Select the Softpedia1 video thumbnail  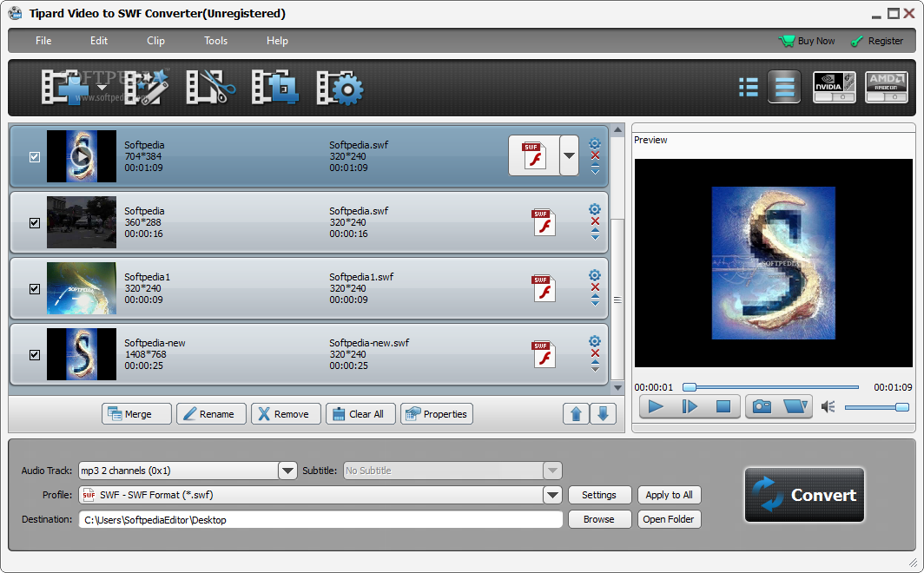click(x=82, y=288)
